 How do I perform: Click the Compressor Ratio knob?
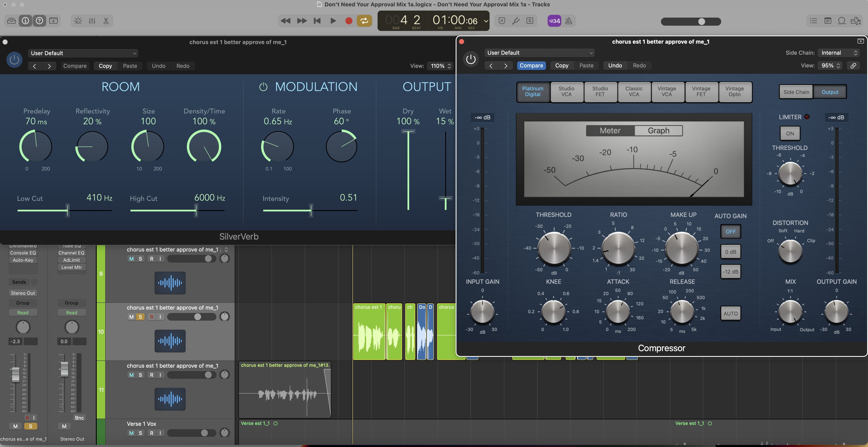(x=618, y=249)
